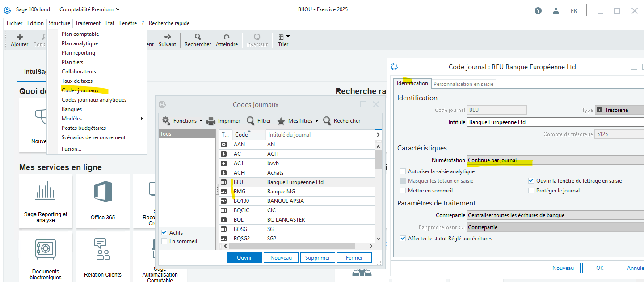Open the Rapprochement sur dropdown
This screenshot has width=644, height=282.
[555, 227]
